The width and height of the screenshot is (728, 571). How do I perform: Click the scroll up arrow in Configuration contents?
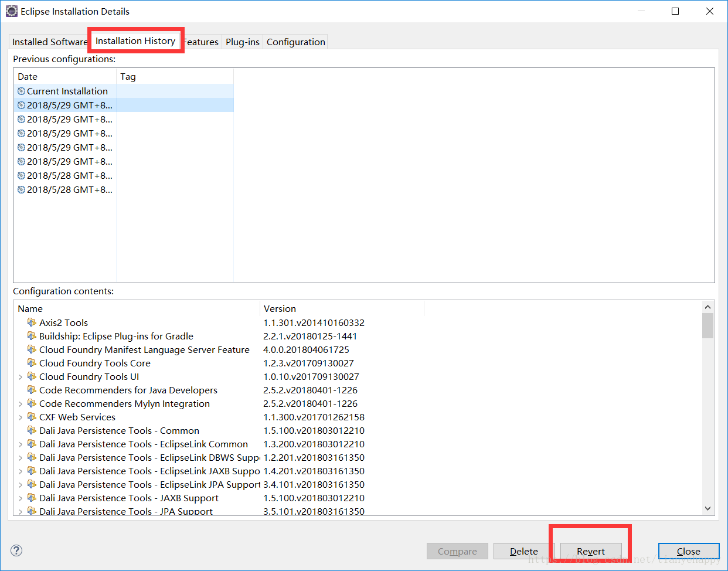coord(707,307)
